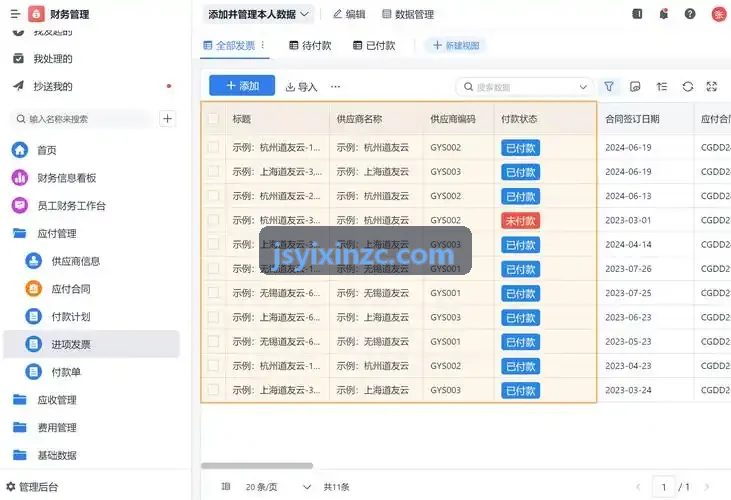This screenshot has width=731, height=500.
Task: Go to the next page arrow
Action: [707, 487]
